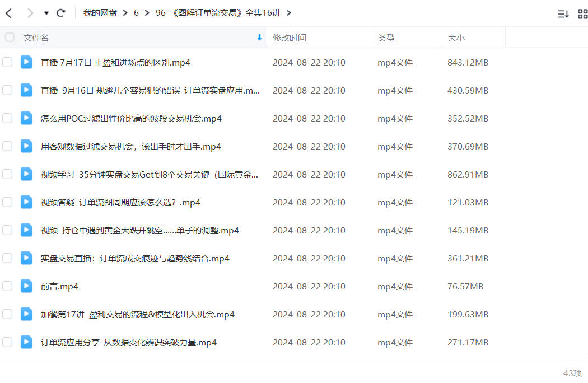The image size is (588, 383).
Task: Select file 视频答疑 订单流图周期应该怎么选？.mp4
Action: [120, 203]
